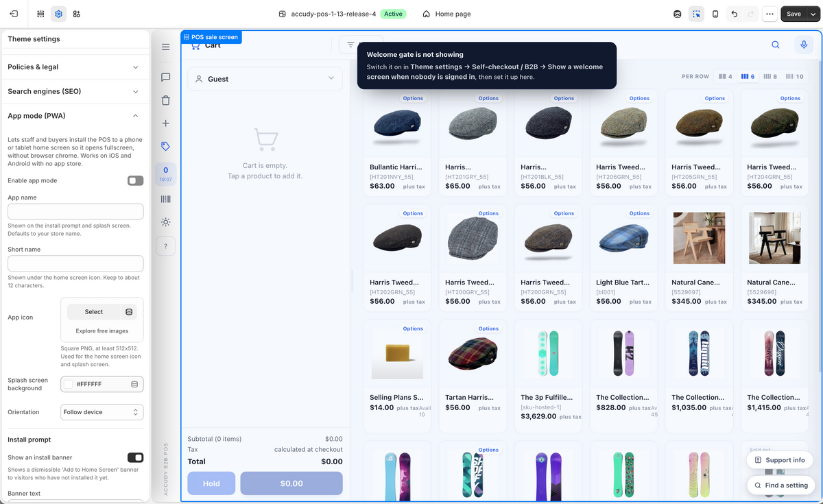Click the #FFFFFF splash background color swatch
Image resolution: width=823 pixels, height=504 pixels.
tap(69, 384)
